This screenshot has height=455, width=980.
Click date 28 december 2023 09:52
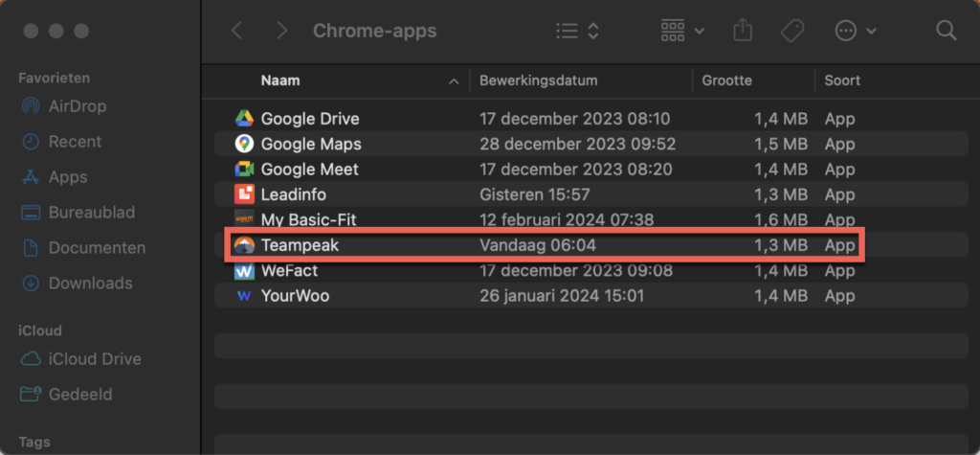577,144
